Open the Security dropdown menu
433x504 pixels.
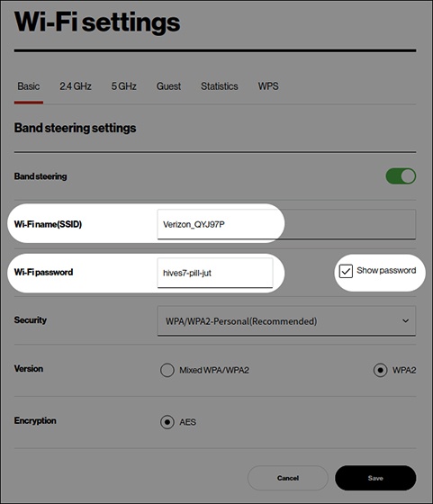pos(286,320)
